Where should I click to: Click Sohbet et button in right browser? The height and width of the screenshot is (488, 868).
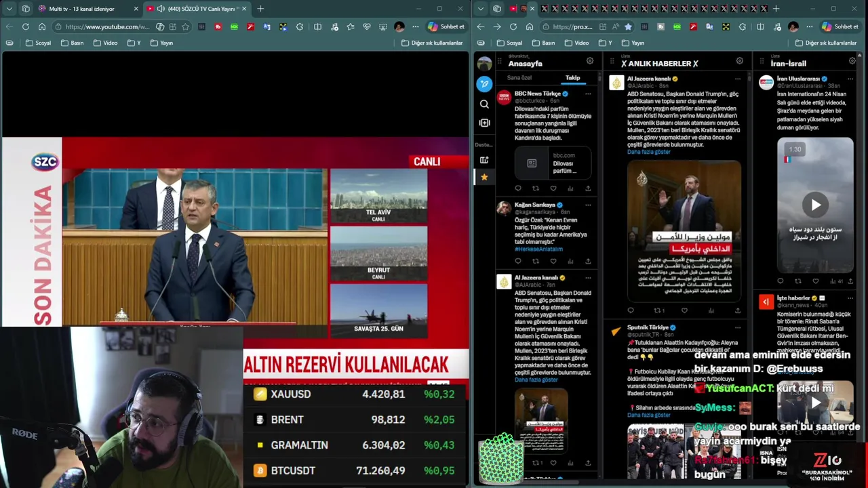pos(840,26)
